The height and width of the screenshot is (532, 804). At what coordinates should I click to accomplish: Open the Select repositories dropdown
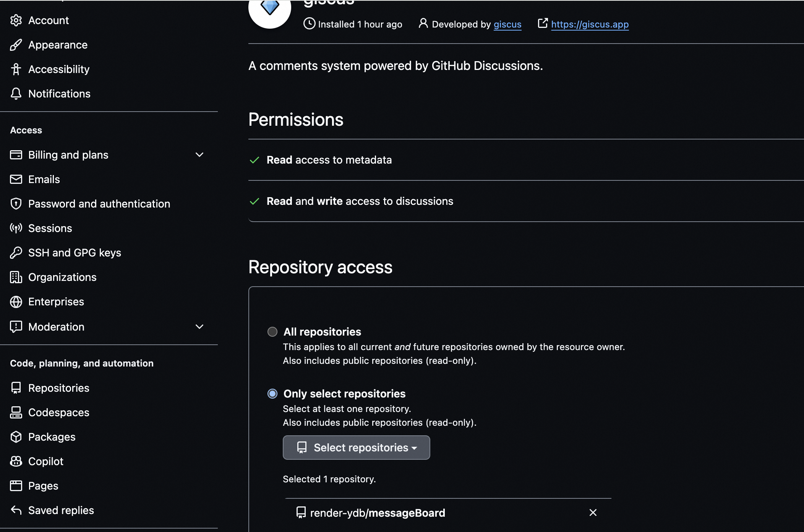(x=356, y=448)
